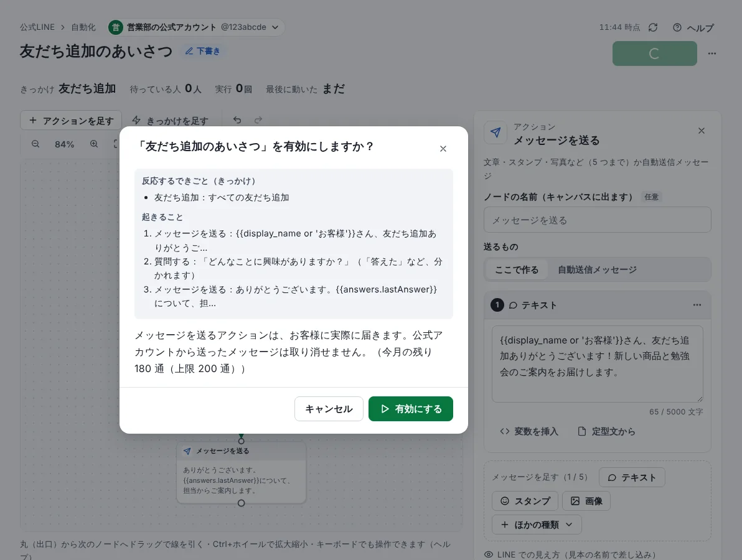The image size is (742, 560).
Task: Click the 下書き status badge
Action: (202, 51)
